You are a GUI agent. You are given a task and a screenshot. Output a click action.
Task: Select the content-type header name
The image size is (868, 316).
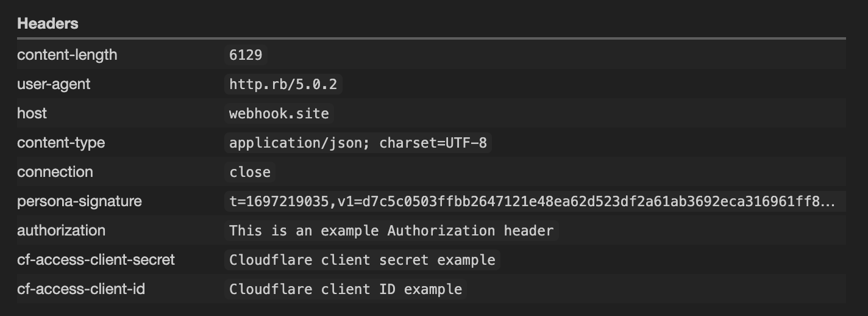tap(61, 143)
